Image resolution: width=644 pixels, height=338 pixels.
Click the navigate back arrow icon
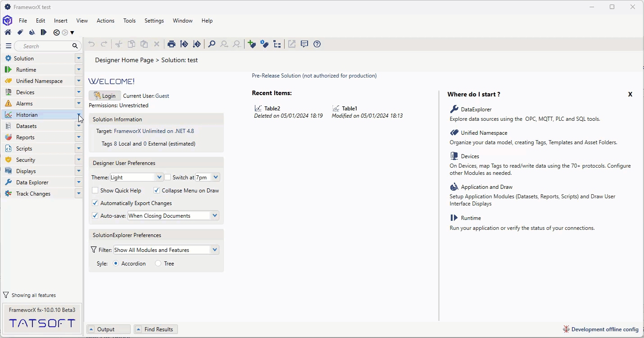point(56,32)
